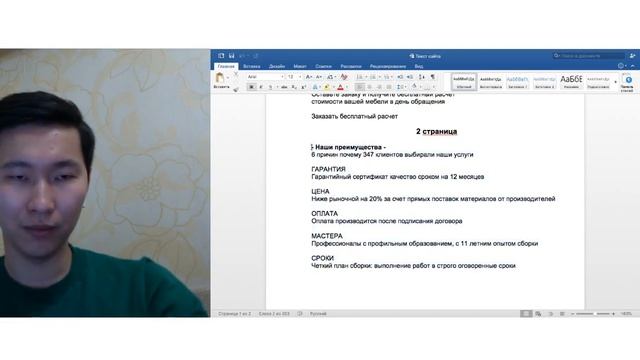Toggle paragraph marks (¶) display
The width and height of the screenshot is (640, 360).
coord(433,77)
